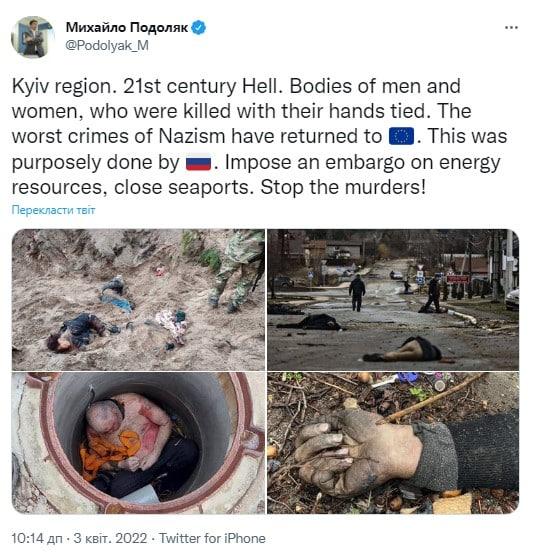
Task: Click the EU flag emoji in tweet
Action: coord(401,136)
